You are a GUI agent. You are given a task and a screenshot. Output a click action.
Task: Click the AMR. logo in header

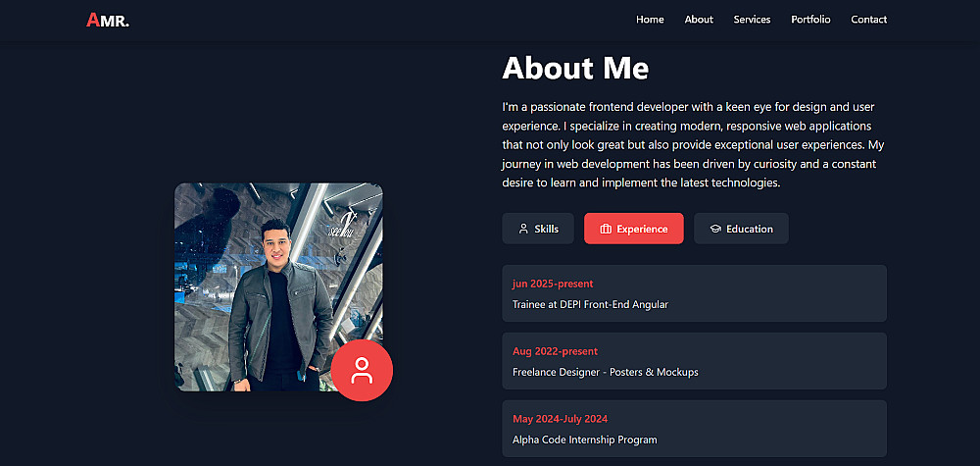pos(107,20)
